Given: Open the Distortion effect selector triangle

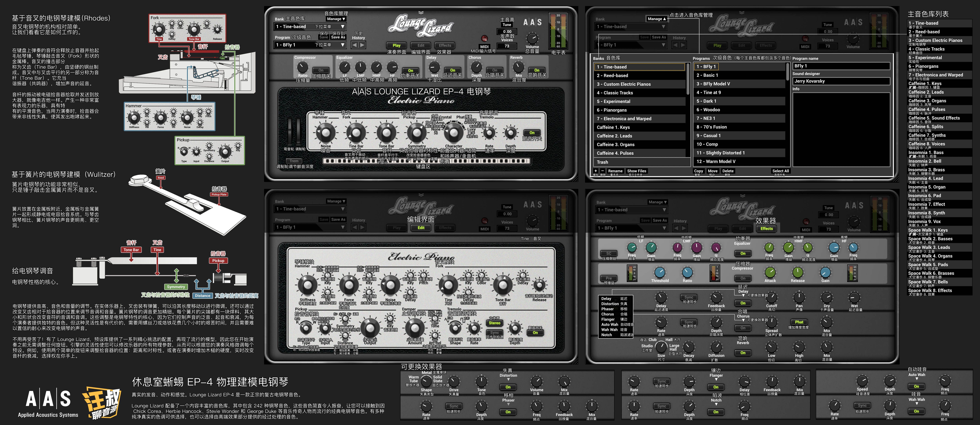Looking at the screenshot, I should coord(508,380).
